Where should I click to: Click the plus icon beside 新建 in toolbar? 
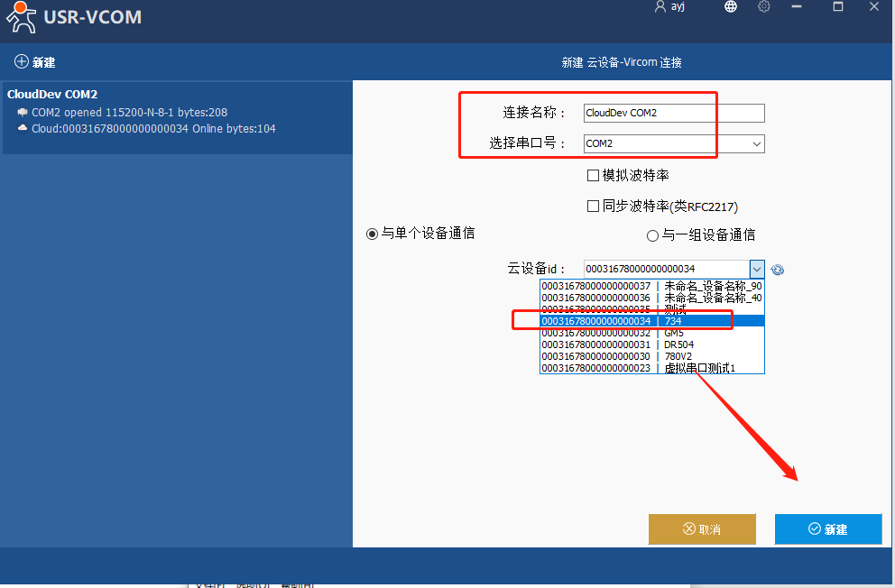pyautogui.click(x=21, y=62)
